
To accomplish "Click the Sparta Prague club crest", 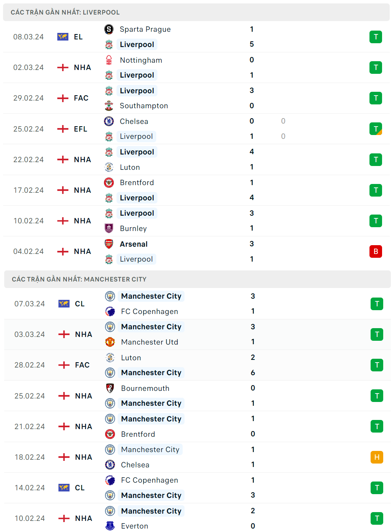I will point(109,29).
